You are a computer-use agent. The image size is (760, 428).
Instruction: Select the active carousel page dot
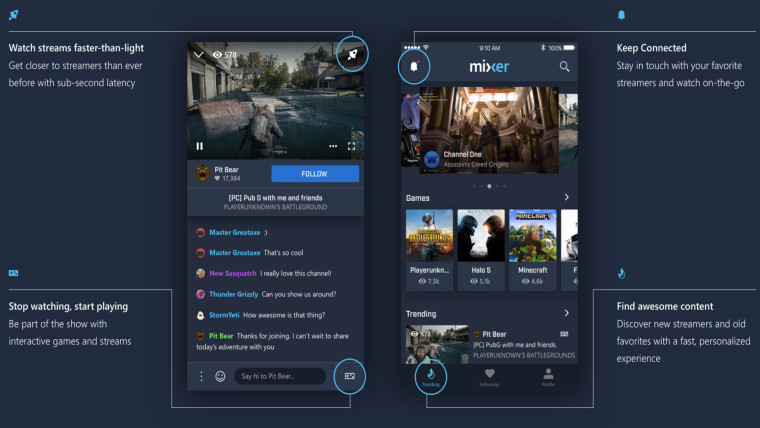pyautogui.click(x=490, y=186)
